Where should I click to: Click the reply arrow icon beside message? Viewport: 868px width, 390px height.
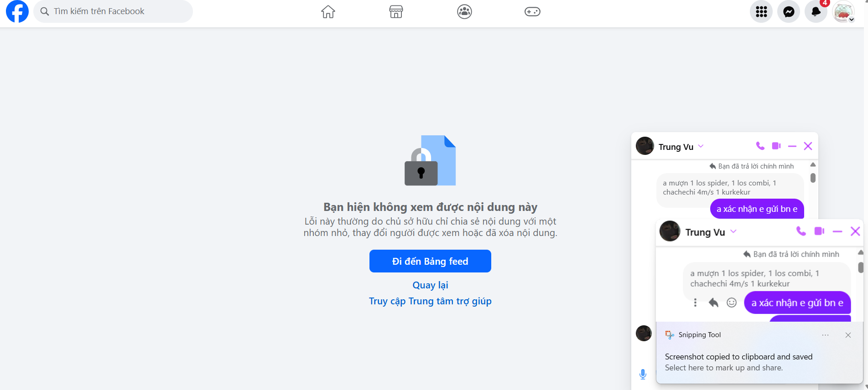point(713,303)
